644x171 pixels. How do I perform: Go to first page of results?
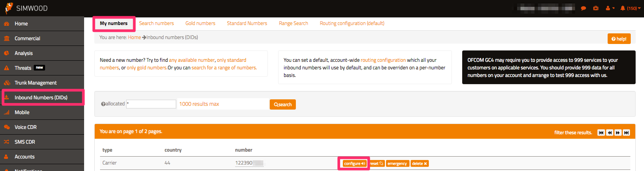pyautogui.click(x=601, y=133)
